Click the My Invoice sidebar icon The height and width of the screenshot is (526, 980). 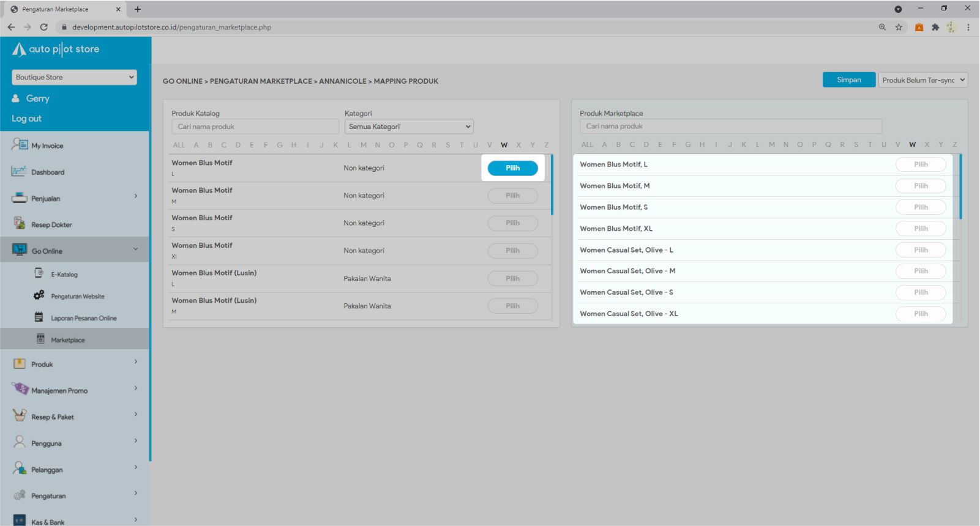(x=20, y=145)
